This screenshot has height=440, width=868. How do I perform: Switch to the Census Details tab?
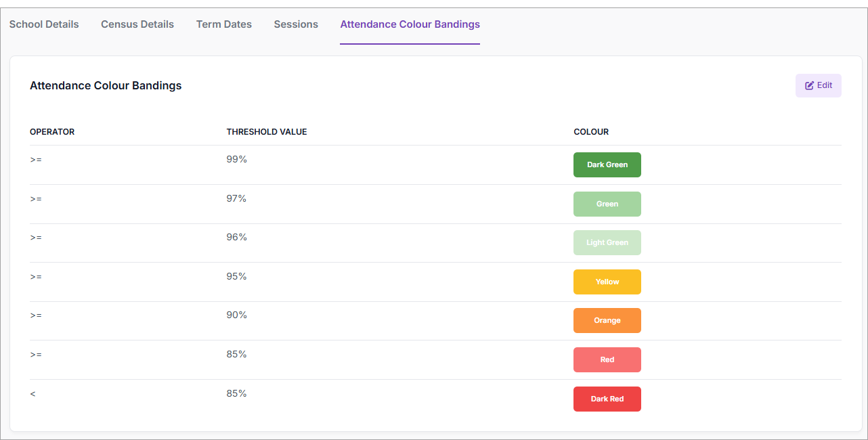click(137, 24)
